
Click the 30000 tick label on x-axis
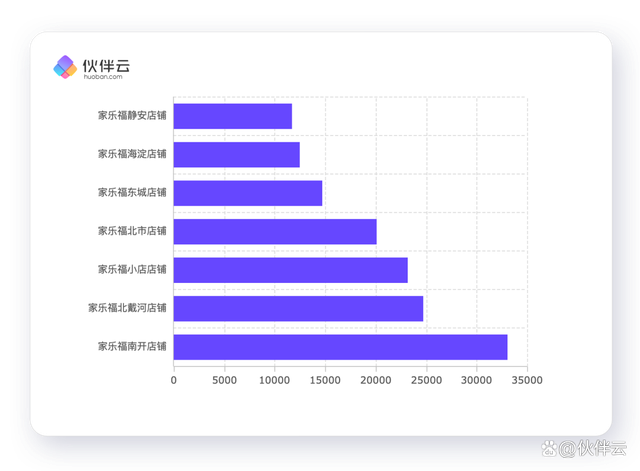point(477,380)
